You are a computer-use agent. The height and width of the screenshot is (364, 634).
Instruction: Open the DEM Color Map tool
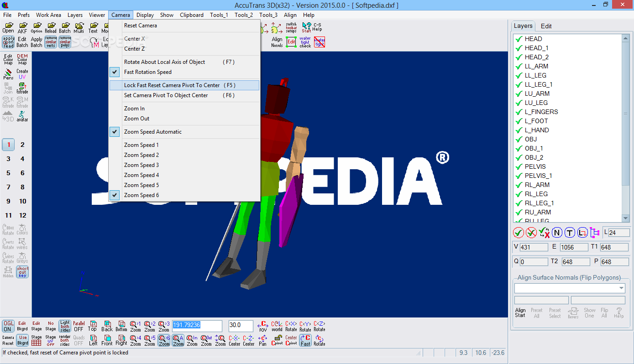[x=22, y=60]
